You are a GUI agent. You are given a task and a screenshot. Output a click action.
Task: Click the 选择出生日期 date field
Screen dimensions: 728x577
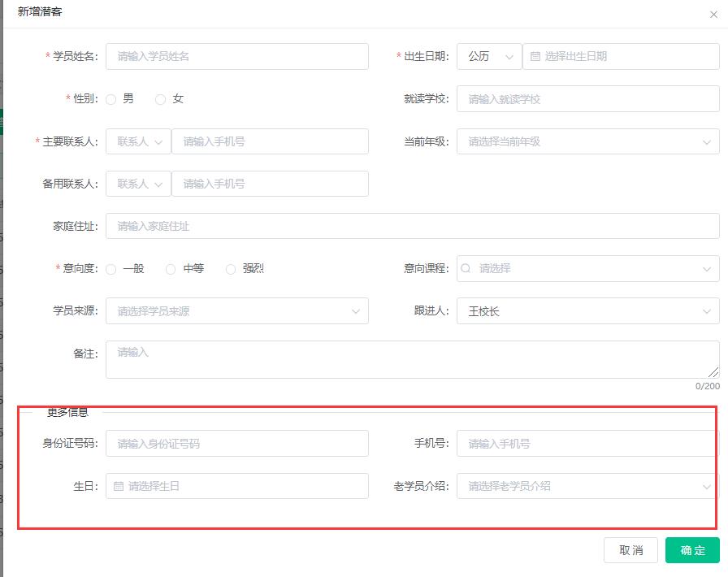pos(622,57)
